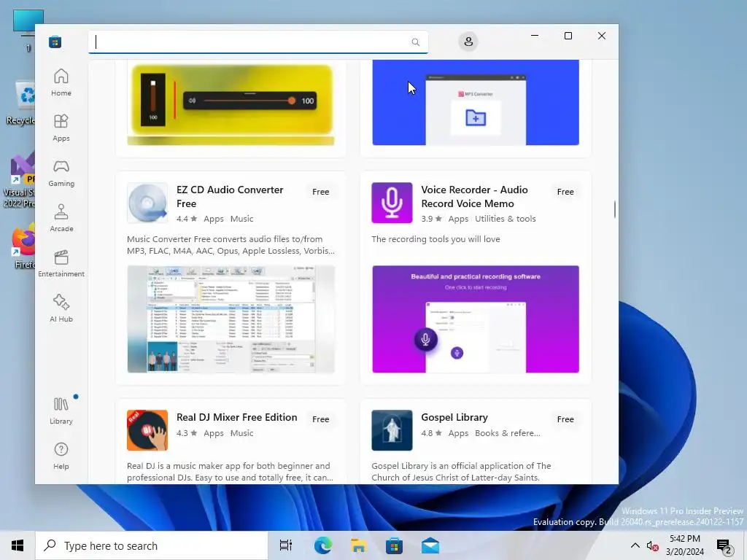Click Microsoft Store icon on the taskbar
Viewport: 747px width, 560px height.
pyautogui.click(x=394, y=545)
